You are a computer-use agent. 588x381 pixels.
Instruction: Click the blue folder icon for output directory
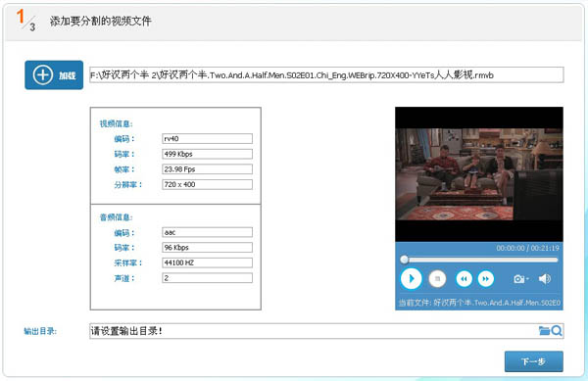[544, 330]
